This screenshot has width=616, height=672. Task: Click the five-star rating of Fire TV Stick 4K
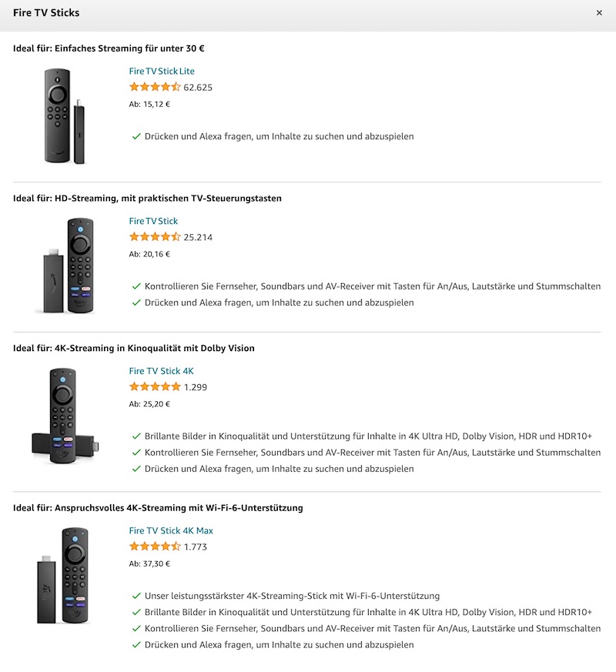[154, 386]
